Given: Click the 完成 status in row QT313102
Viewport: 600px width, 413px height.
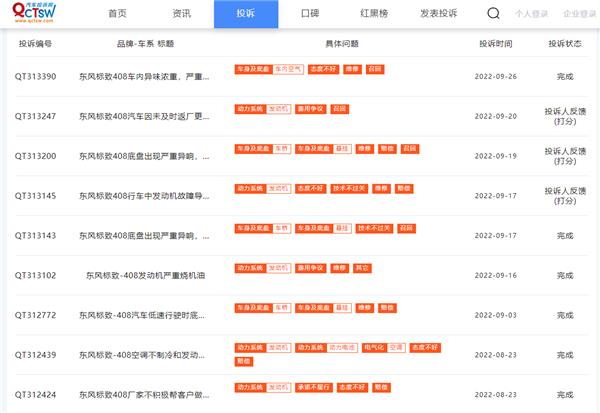Looking at the screenshot, I should tap(565, 276).
